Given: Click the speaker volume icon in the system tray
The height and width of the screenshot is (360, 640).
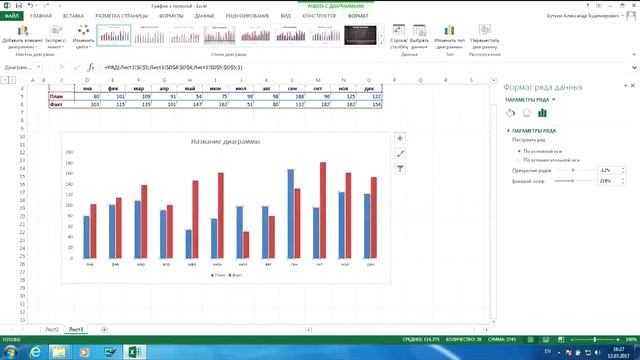Looking at the screenshot, I should point(598,352).
